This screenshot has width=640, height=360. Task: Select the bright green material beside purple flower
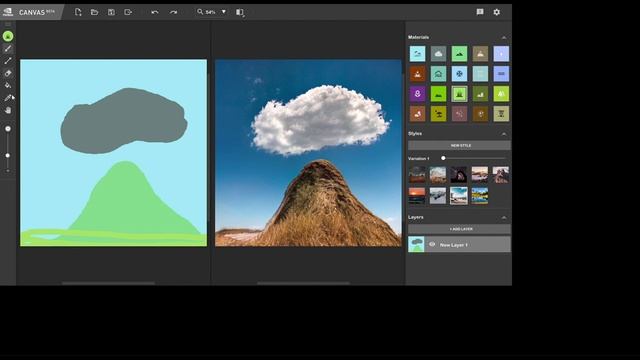click(x=438, y=94)
